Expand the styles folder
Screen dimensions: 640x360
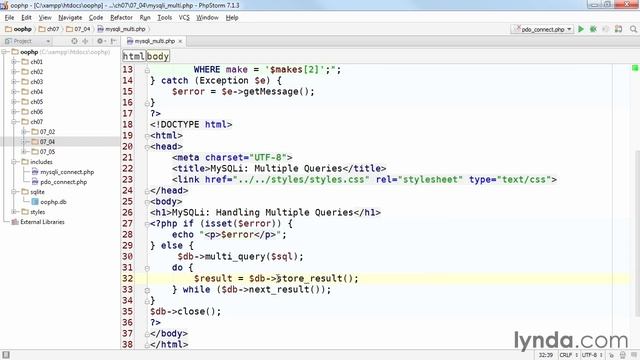coord(14,211)
